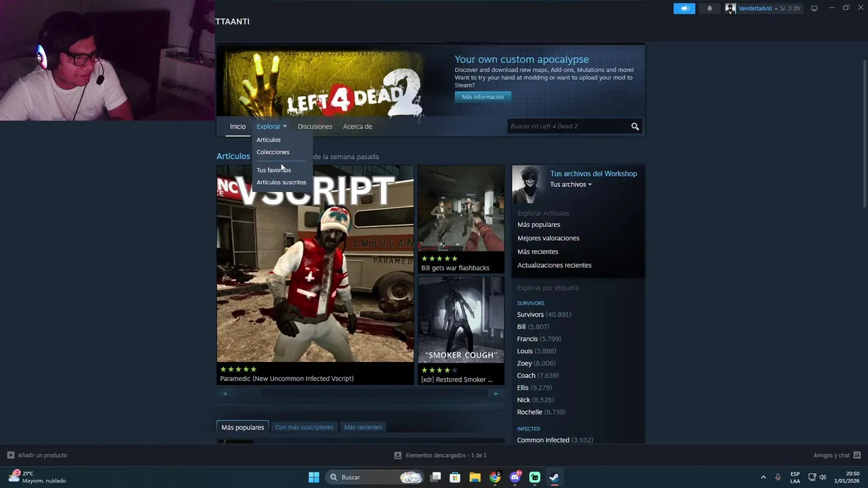Filter by Nick tag

535,400
